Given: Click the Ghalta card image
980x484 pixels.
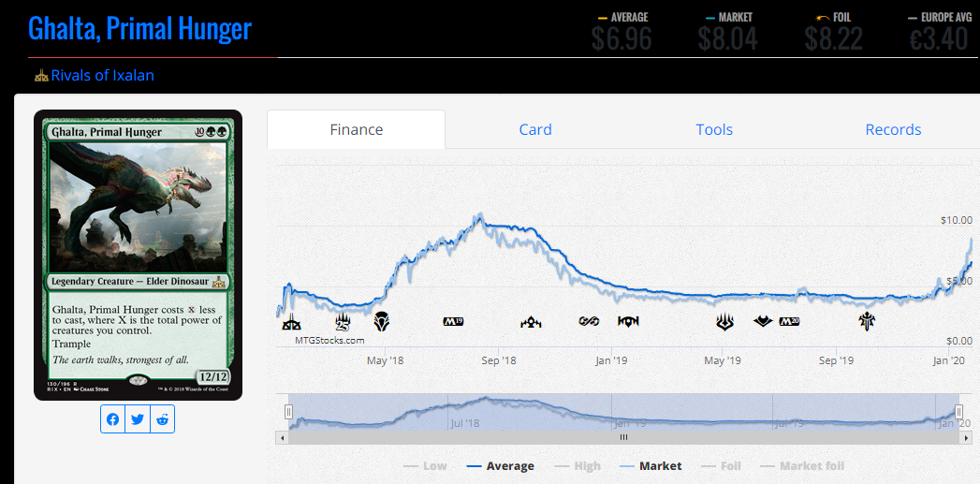Looking at the screenshot, I should [x=139, y=256].
